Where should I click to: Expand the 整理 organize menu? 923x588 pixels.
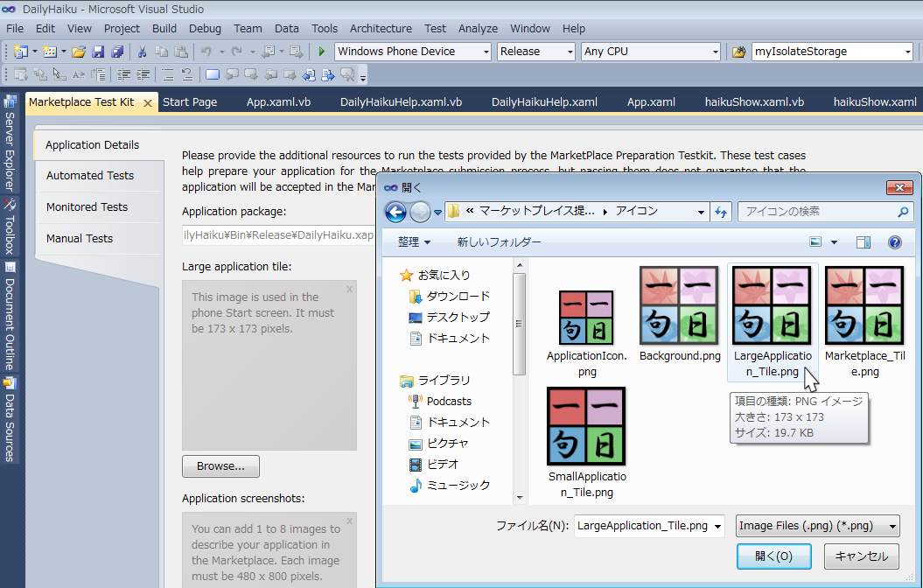tap(414, 241)
